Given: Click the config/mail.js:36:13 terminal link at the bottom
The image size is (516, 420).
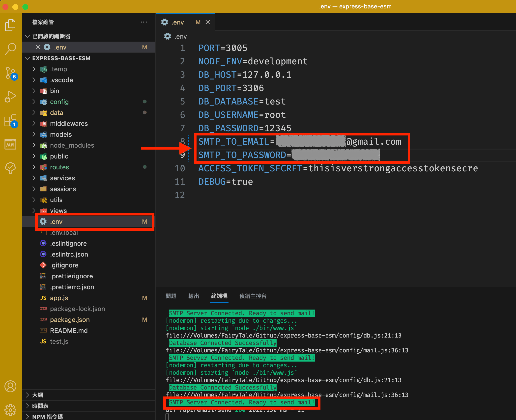Looking at the screenshot, I should tap(287, 395).
